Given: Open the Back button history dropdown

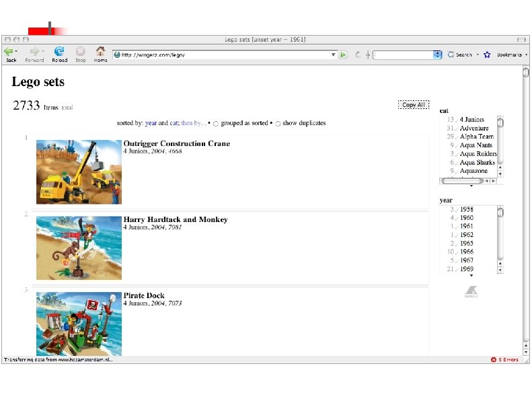Looking at the screenshot, I should pyautogui.click(x=16, y=51).
